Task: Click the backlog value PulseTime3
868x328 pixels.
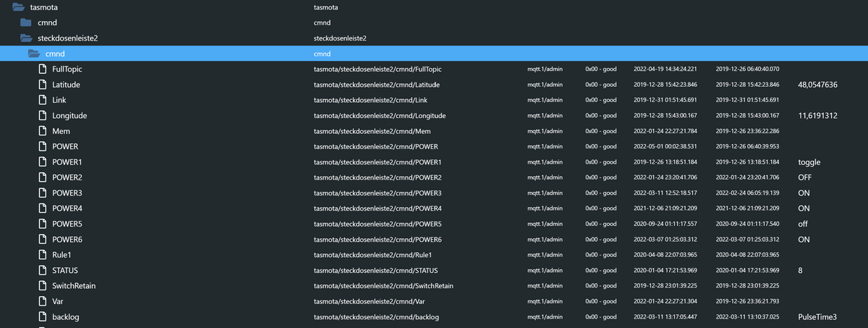Action: click(817, 317)
